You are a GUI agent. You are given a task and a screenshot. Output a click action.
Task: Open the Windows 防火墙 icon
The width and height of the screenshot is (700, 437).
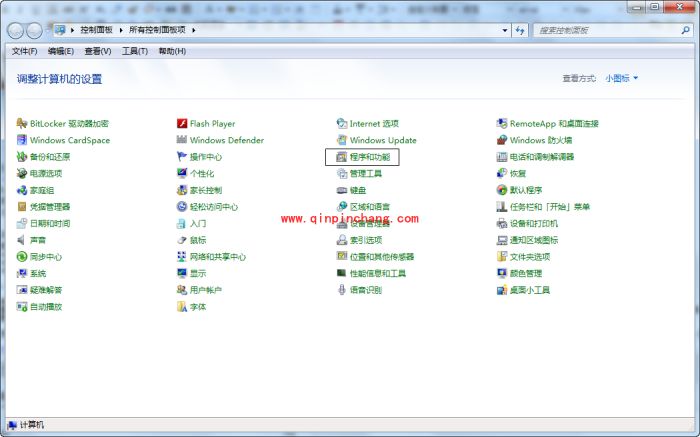coord(502,140)
